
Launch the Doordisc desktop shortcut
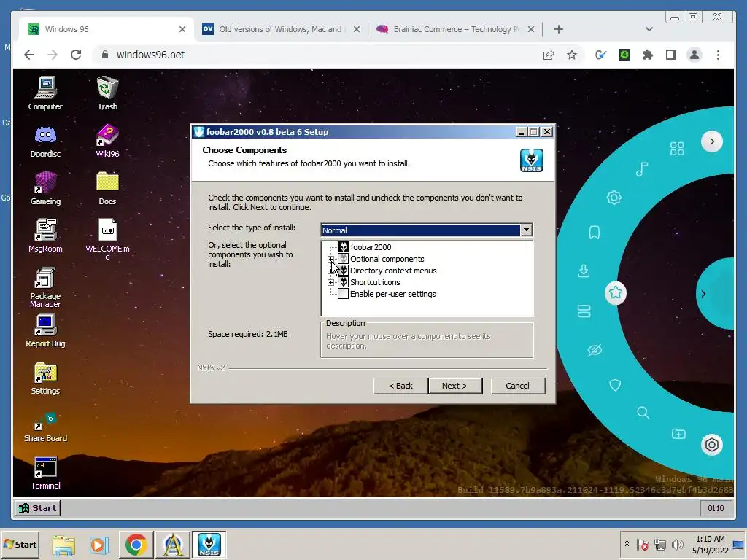click(45, 141)
